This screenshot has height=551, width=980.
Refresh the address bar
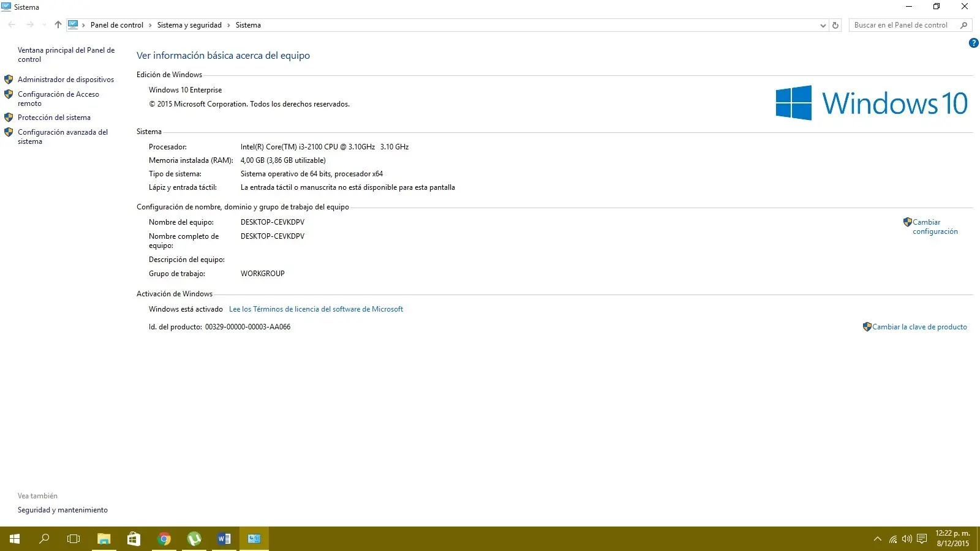(x=835, y=26)
